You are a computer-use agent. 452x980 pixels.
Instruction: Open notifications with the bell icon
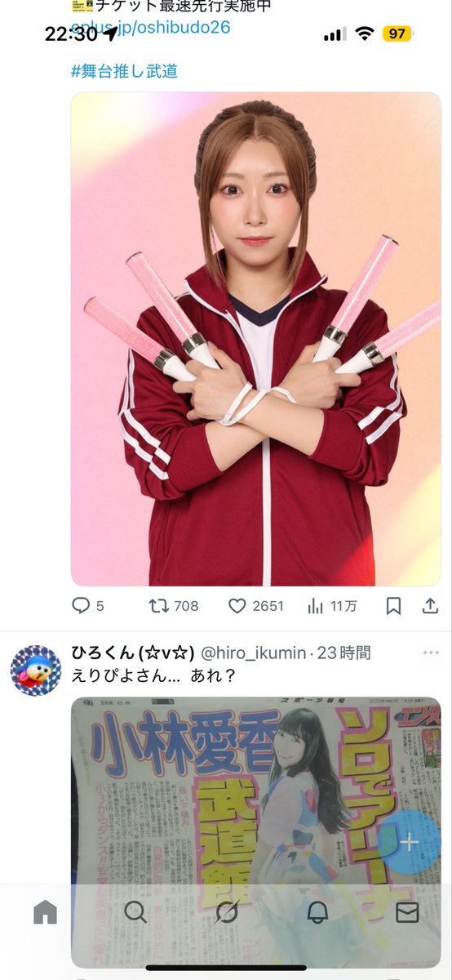[x=317, y=911]
